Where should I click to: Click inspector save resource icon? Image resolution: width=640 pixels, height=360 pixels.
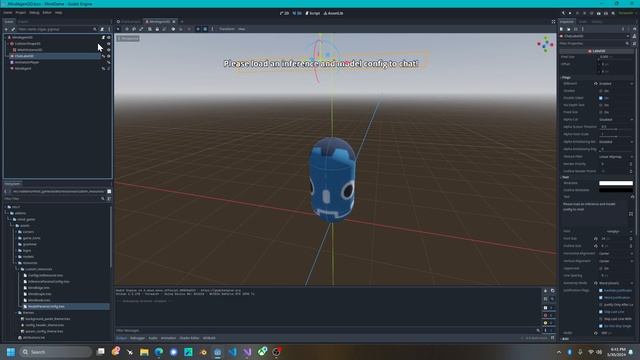click(x=576, y=29)
